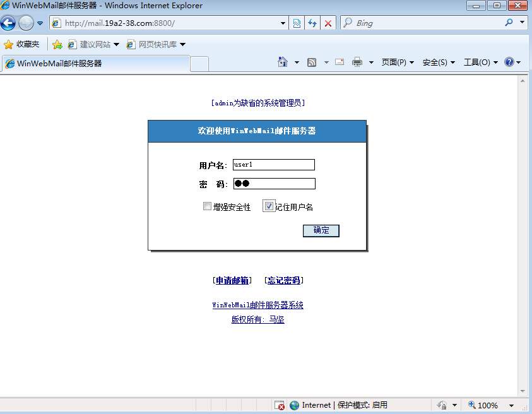Viewport: 532px width, 414px height.
Task: Expand the address bar history dropdown
Action: 283,23
